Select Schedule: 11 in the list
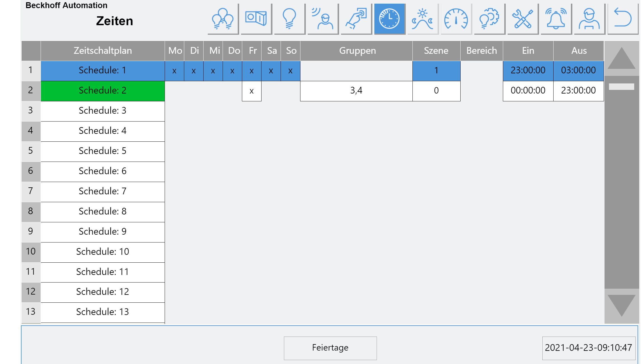The width and height of the screenshot is (644, 364). tap(103, 272)
